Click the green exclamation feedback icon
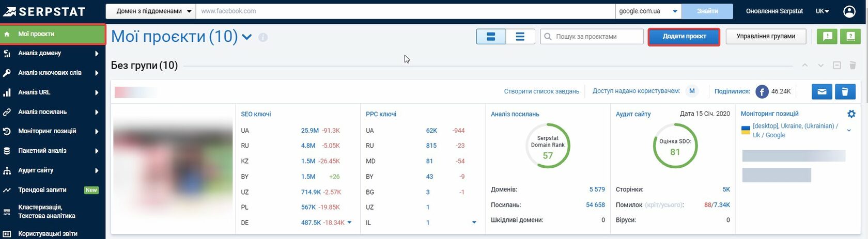Viewport: 868px width, 239px height. pos(827,36)
